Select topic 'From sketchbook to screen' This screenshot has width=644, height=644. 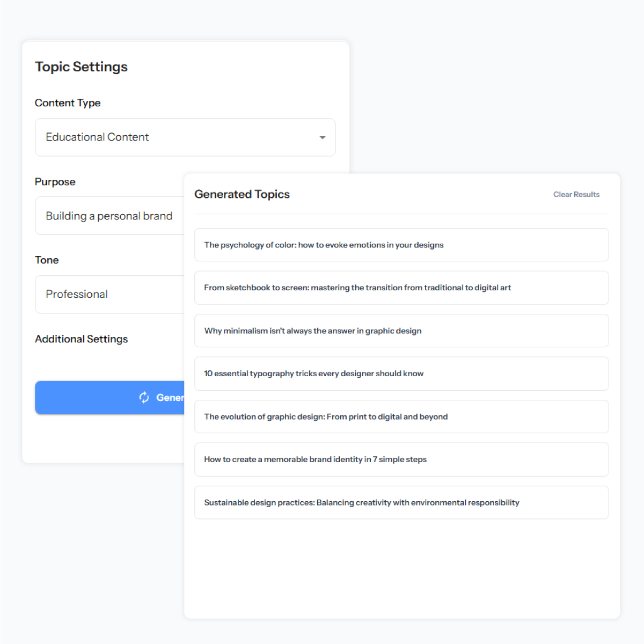(401, 288)
